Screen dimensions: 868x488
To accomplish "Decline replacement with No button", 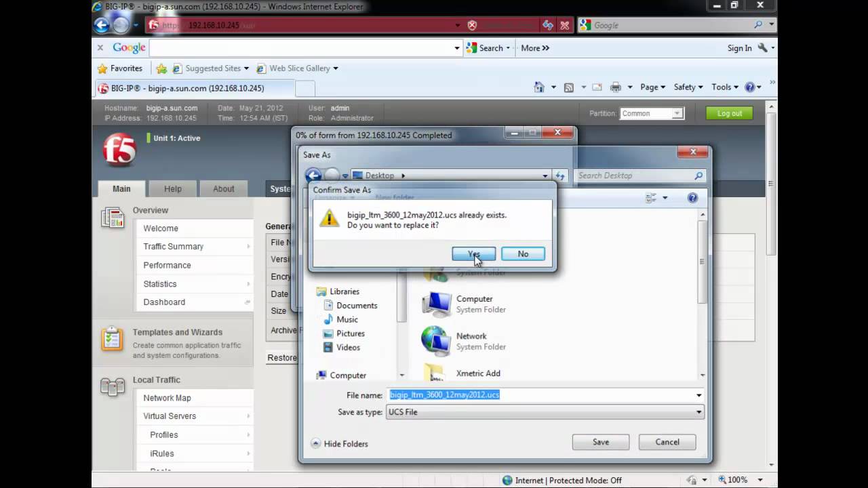I will click(x=523, y=253).
